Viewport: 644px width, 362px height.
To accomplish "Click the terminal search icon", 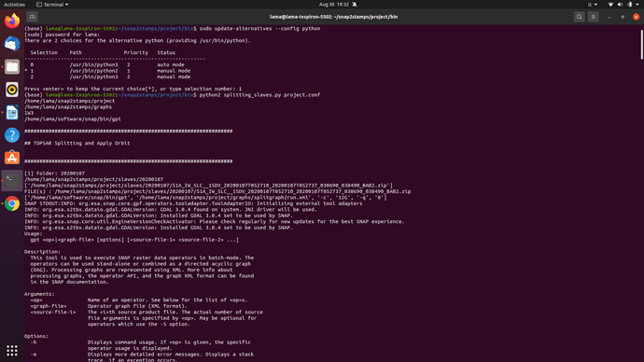I will pos(579,17).
